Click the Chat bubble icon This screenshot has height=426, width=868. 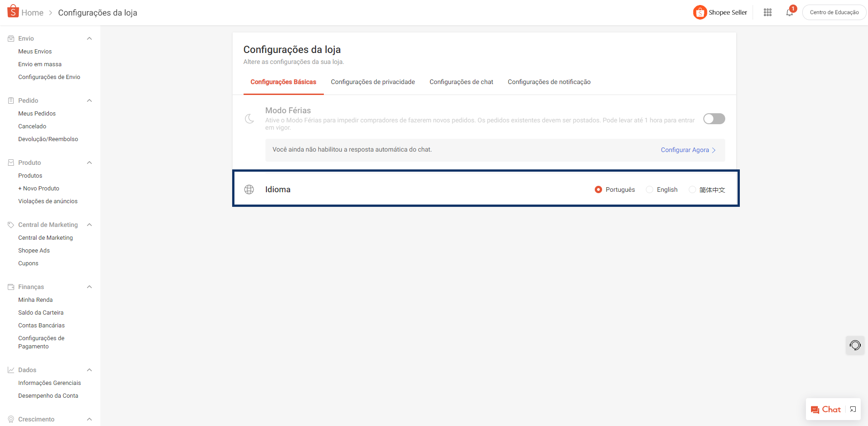click(x=815, y=410)
